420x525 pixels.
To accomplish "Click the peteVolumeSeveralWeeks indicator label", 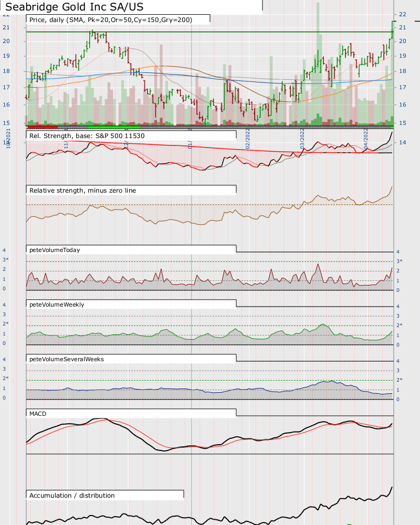I will coord(67,359).
